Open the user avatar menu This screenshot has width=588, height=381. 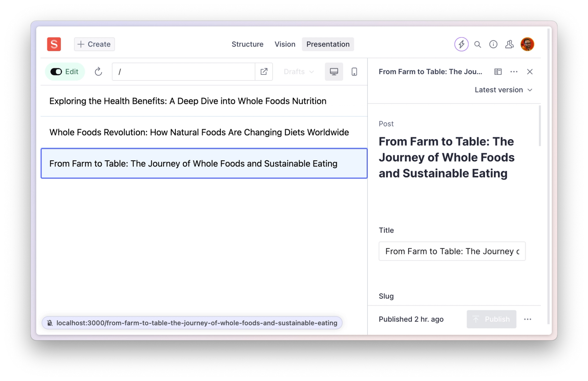(x=527, y=44)
